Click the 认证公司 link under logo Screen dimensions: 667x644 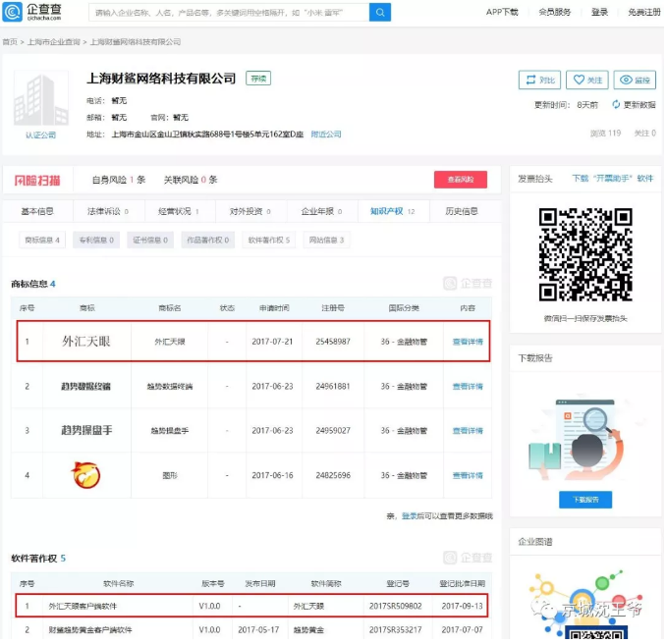click(41, 135)
